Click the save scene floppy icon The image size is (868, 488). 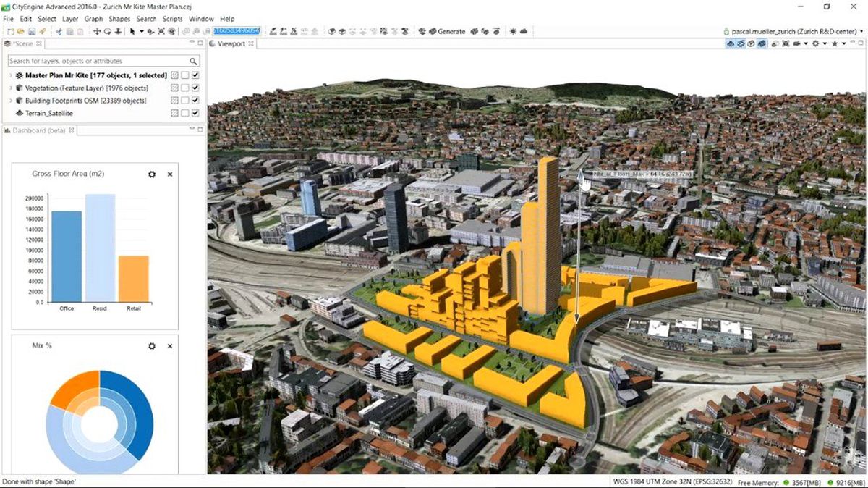(31, 31)
